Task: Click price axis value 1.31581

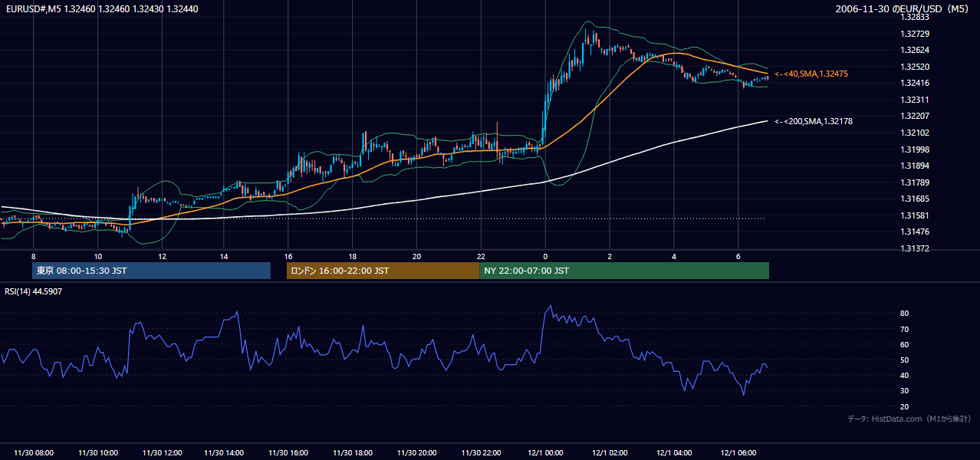Action: tap(916, 215)
